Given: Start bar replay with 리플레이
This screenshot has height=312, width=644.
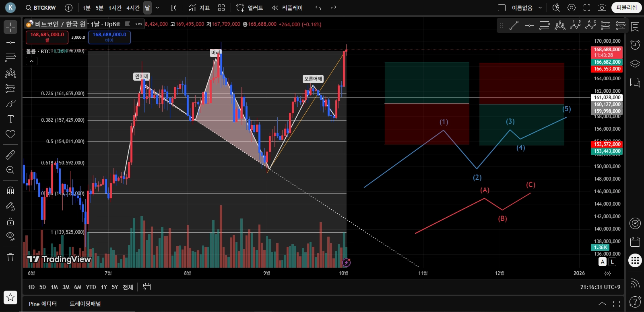Looking at the screenshot, I should [287, 8].
